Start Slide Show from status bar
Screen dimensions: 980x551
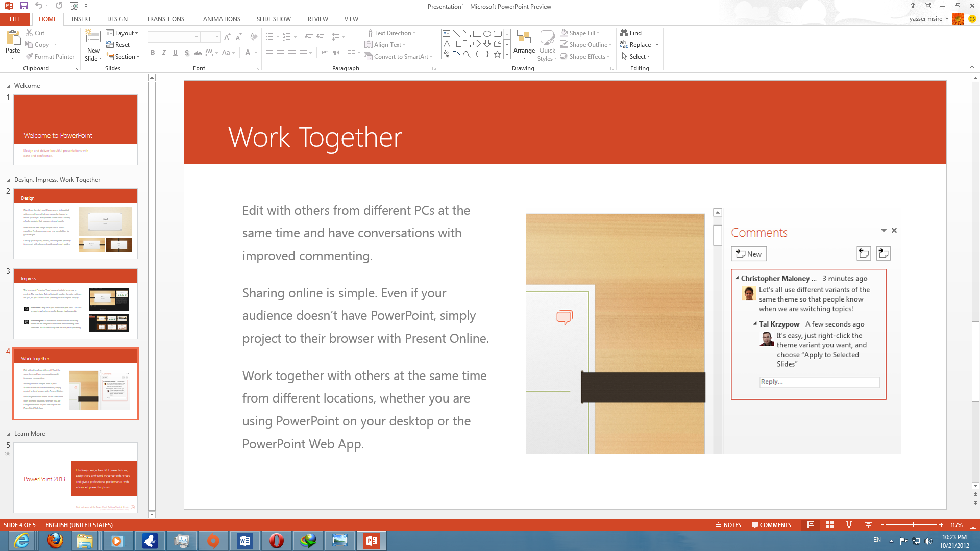[x=868, y=524]
